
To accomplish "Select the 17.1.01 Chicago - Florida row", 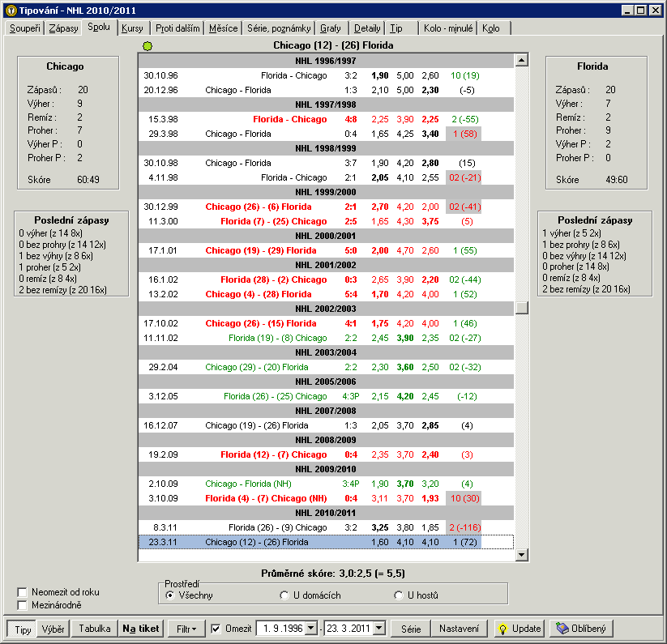I will pyautogui.click(x=326, y=250).
